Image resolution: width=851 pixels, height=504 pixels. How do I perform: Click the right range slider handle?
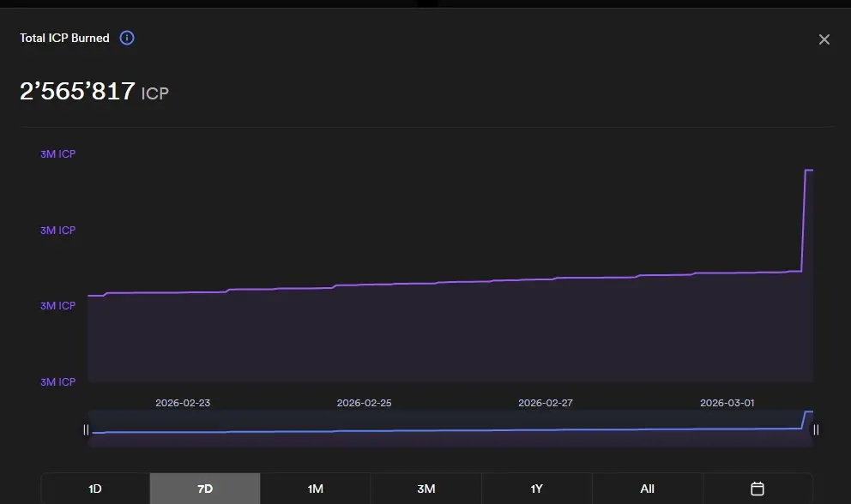(816, 429)
